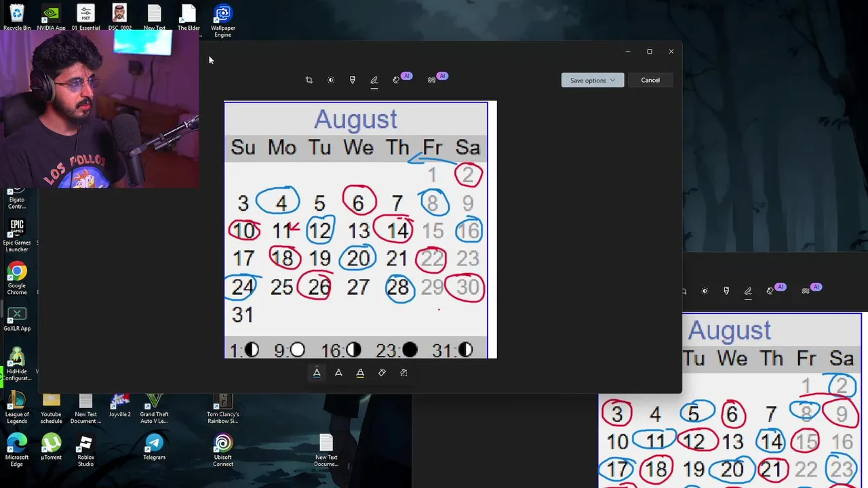Select Crop tool in background editor window

click(684, 291)
